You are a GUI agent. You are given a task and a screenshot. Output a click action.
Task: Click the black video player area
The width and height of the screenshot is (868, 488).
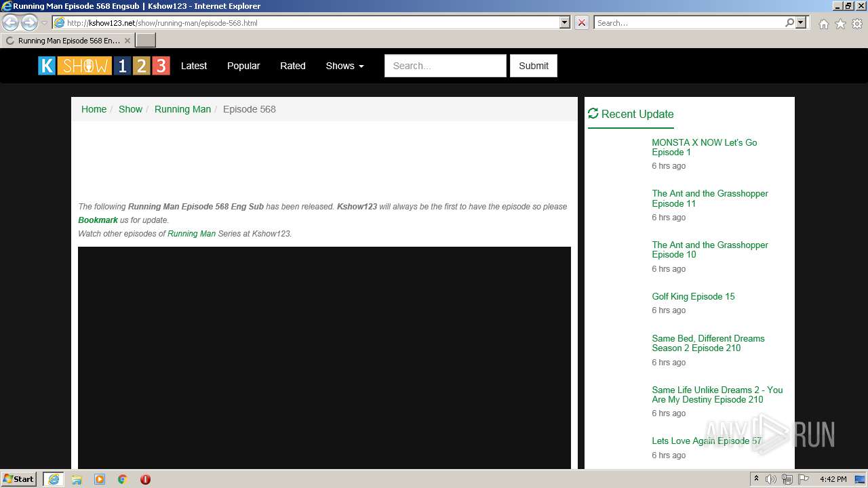point(324,358)
